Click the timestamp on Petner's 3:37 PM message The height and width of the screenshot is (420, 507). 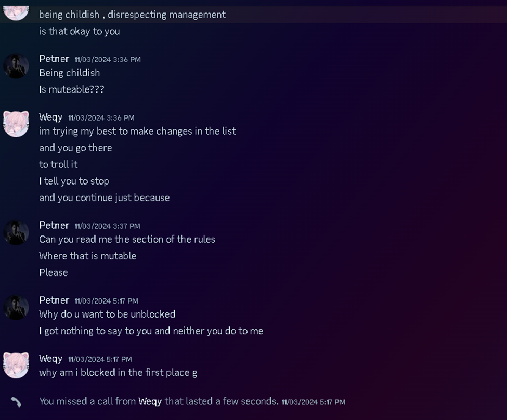tap(107, 226)
